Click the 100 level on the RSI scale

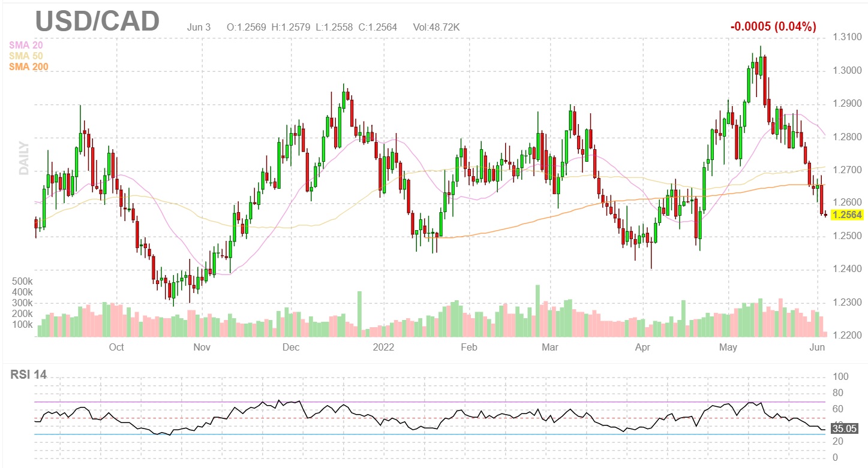pyautogui.click(x=842, y=377)
